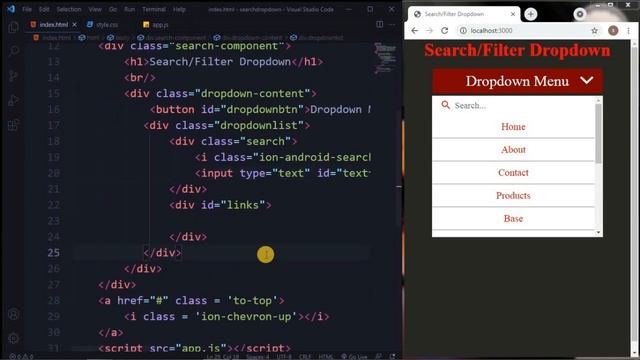Click the CRLF line ending status entry
The height and width of the screenshot is (360, 640).
(x=305, y=356)
